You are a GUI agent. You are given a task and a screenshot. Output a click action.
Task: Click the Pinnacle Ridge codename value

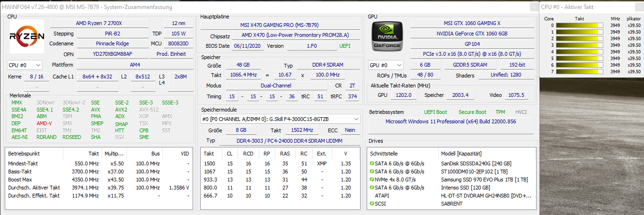click(x=112, y=43)
